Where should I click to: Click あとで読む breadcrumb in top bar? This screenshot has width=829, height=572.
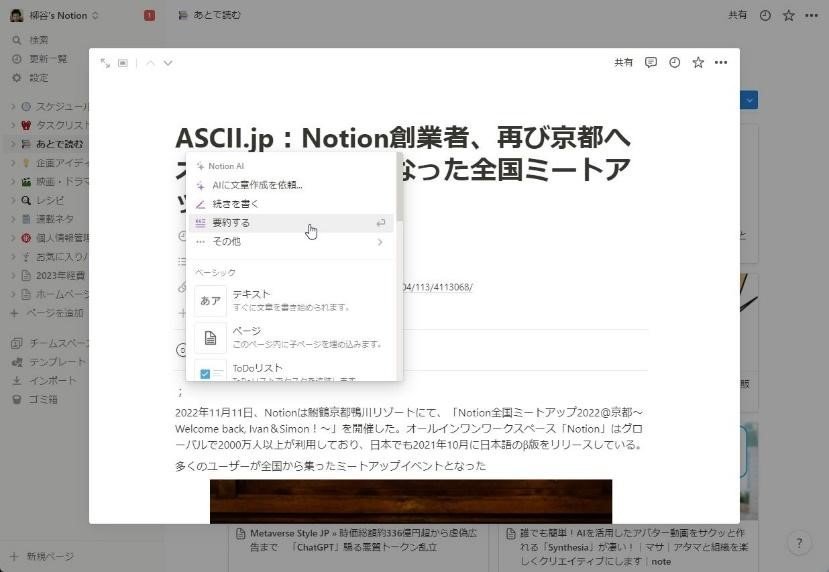coord(210,15)
